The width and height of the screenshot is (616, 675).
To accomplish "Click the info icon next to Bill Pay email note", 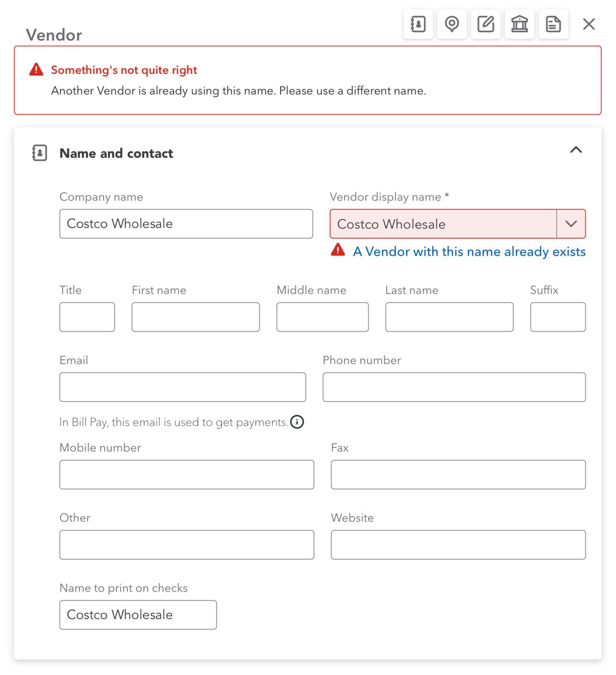I will (297, 422).
